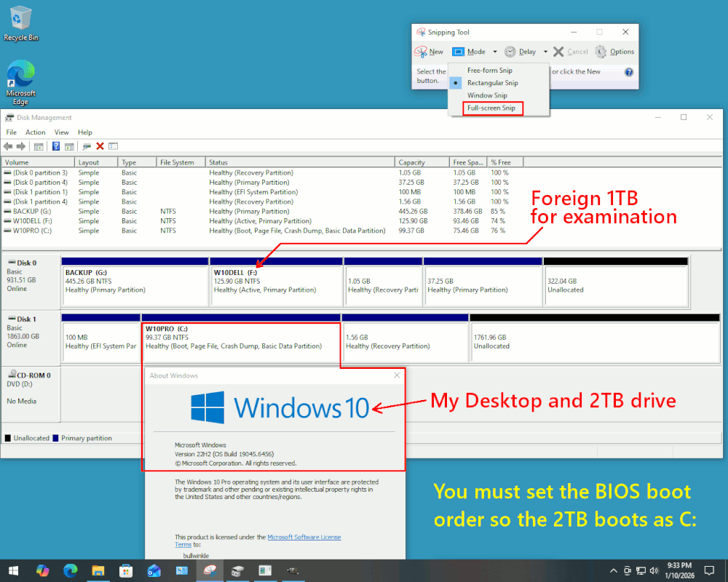
Task: Sort by the Volume column header
Action: point(38,162)
